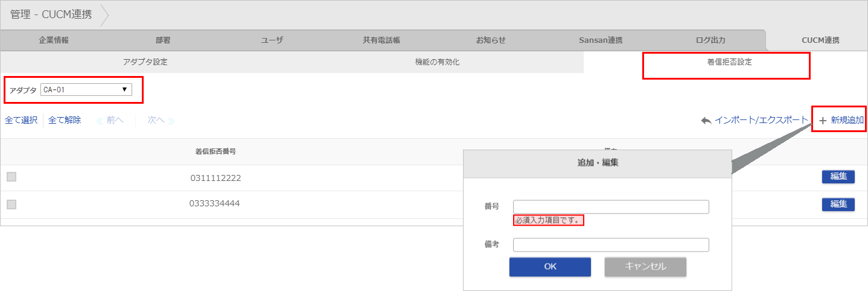868x298 pixels.
Task: Open the アダプタ CA-01 dropdown
Action: 86,90
